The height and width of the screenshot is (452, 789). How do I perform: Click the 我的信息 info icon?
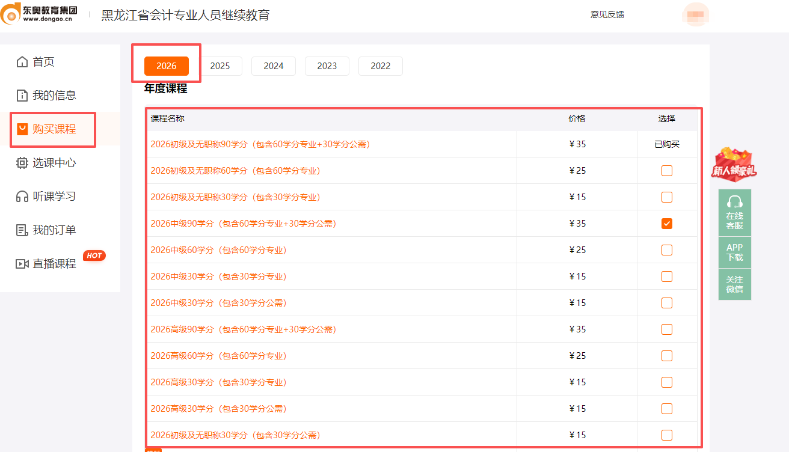click(x=22, y=95)
